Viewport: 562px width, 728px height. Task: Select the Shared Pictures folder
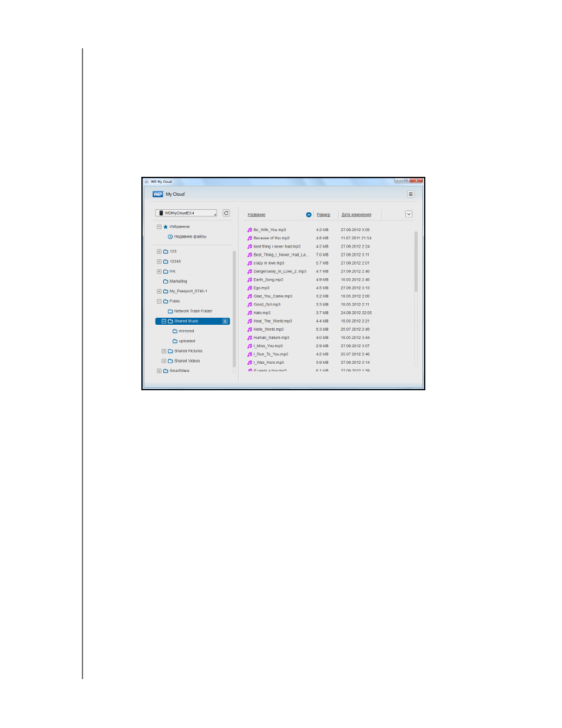[189, 351]
